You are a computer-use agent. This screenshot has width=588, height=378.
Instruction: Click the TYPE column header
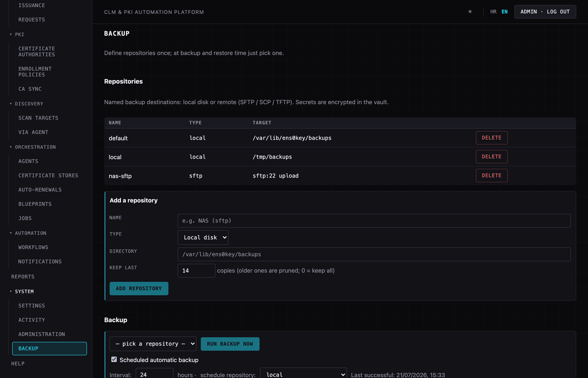[x=195, y=123]
